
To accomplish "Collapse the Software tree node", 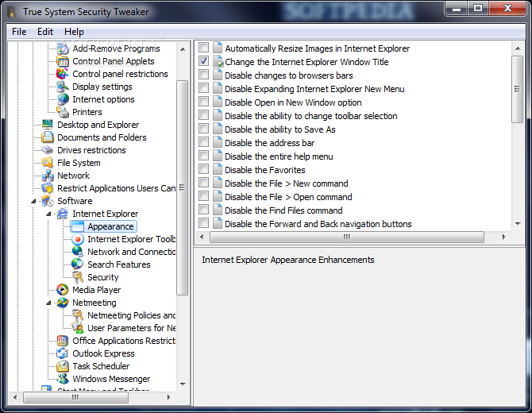I will click(33, 201).
